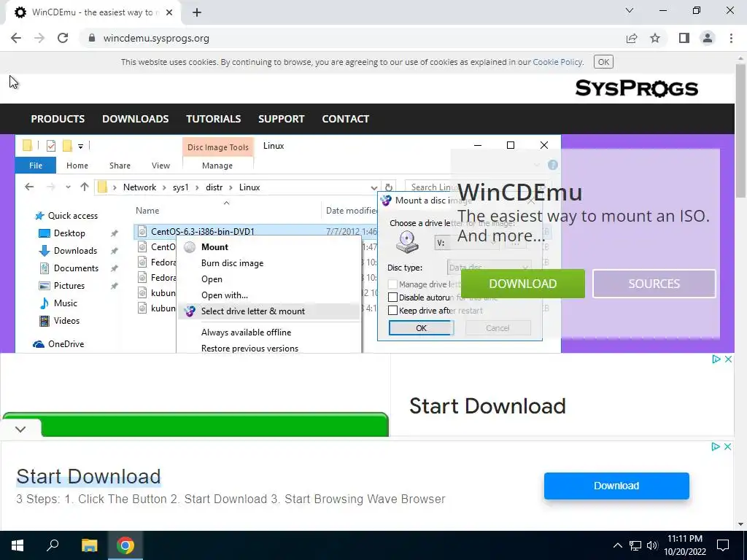Click Music in the pictured sidebar
The height and width of the screenshot is (560, 747).
(x=65, y=303)
